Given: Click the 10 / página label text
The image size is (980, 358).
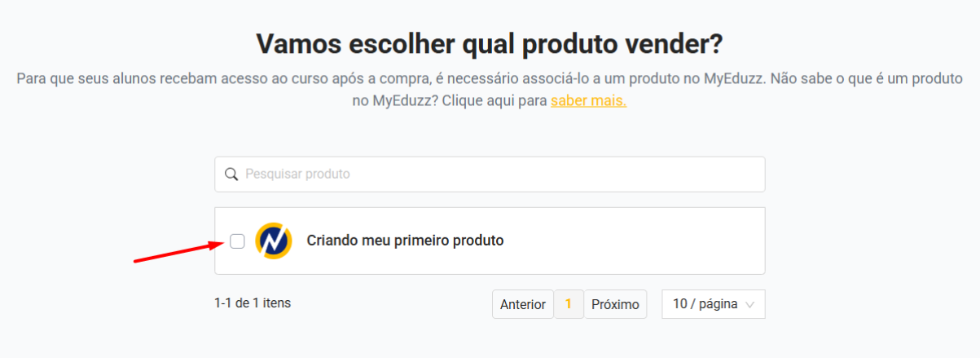Looking at the screenshot, I should pyautogui.click(x=705, y=304).
